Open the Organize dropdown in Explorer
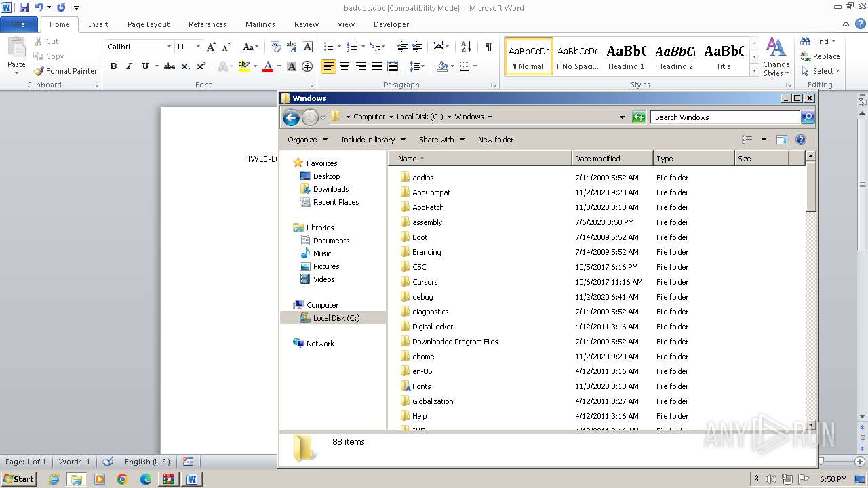 point(307,140)
